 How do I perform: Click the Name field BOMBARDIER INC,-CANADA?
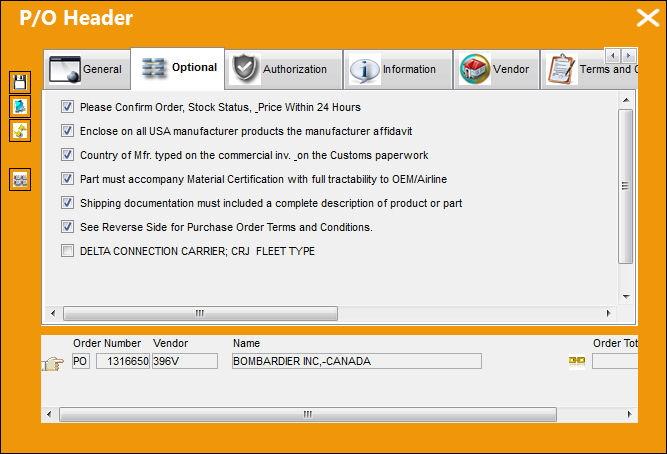pyautogui.click(x=357, y=361)
